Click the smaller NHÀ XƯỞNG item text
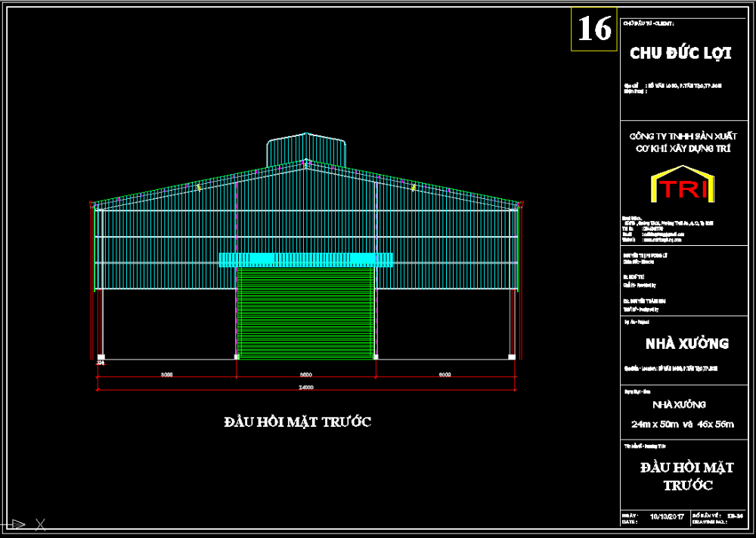The width and height of the screenshot is (756, 538). click(679, 404)
